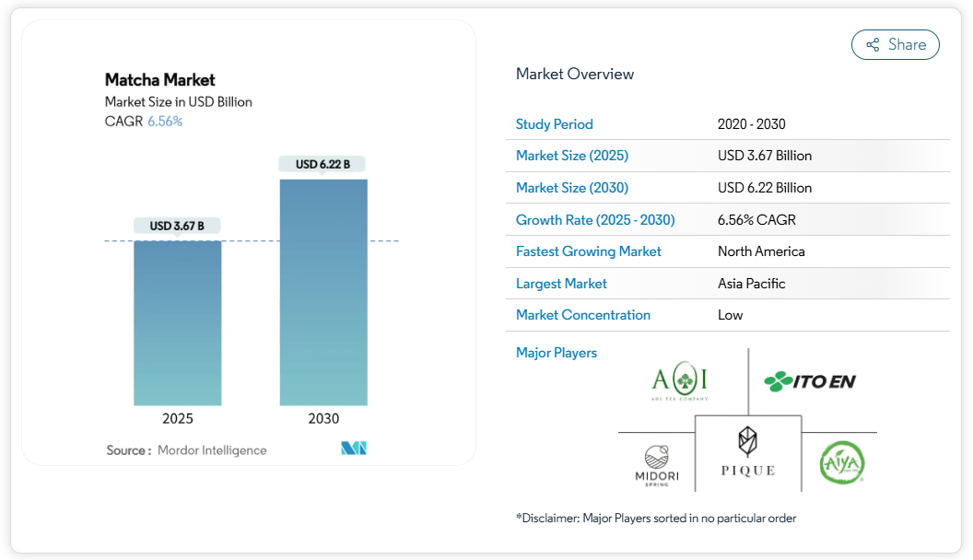This screenshot has height=560, width=973.
Task: Click the Aiya green circular logo
Action: (x=842, y=462)
